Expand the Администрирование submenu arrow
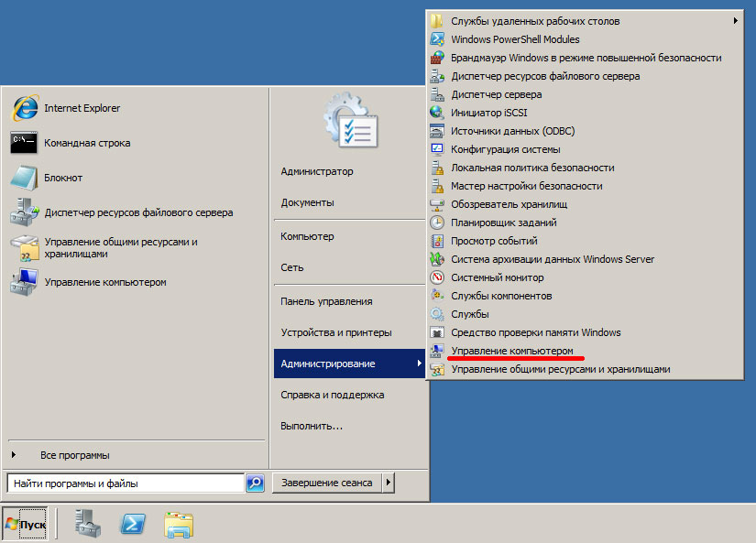756x543 pixels. 420,364
